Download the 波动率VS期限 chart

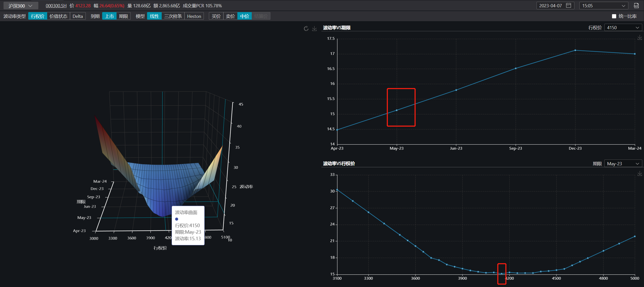(639, 38)
